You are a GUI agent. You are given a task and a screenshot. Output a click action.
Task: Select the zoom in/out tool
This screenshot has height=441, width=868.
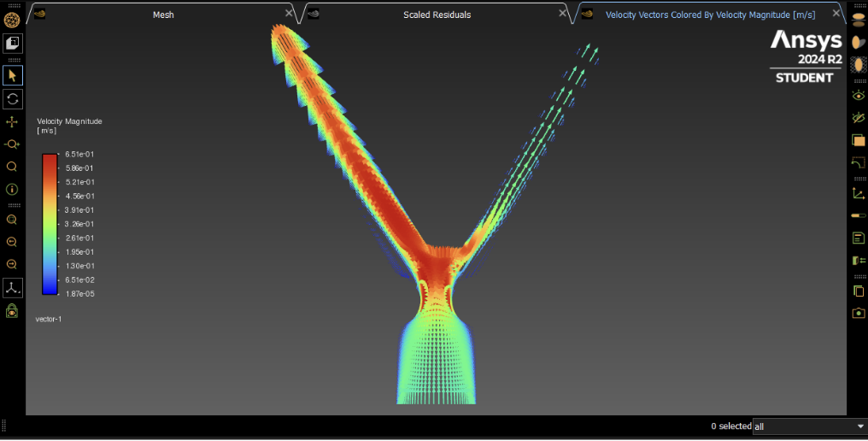12,144
